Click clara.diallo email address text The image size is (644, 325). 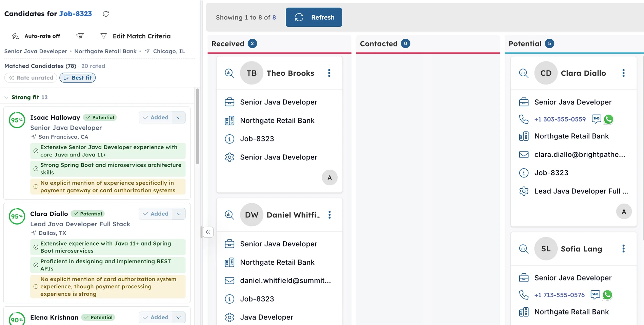(x=580, y=154)
